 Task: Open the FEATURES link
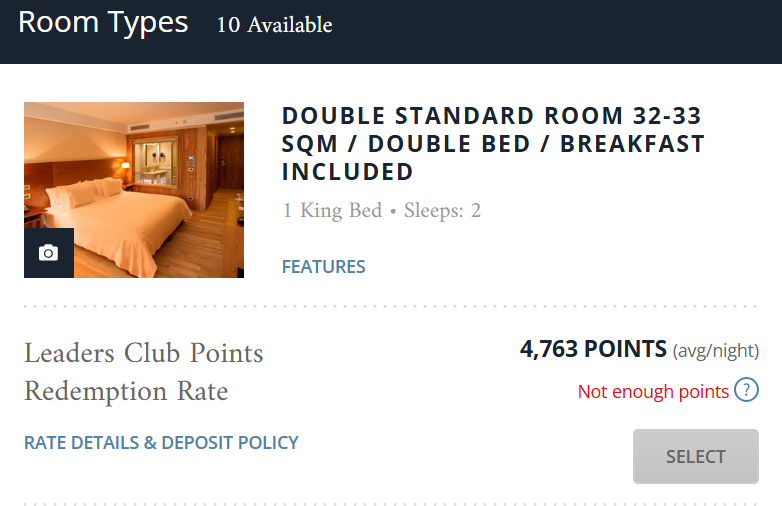323,267
